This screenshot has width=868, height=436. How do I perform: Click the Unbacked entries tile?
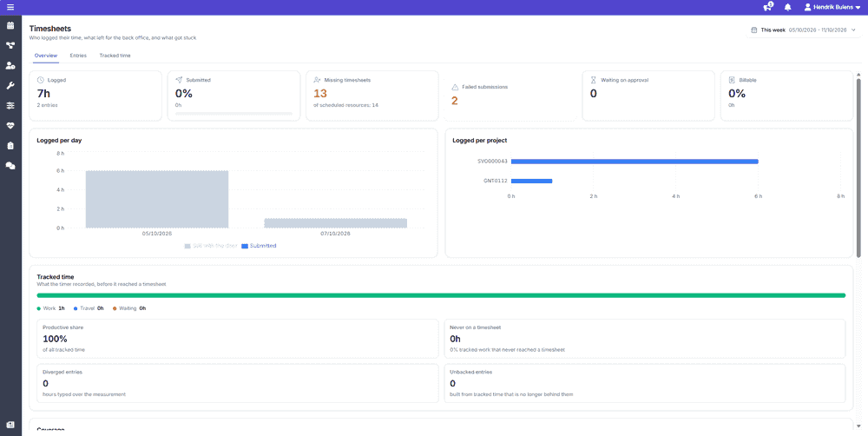pos(645,383)
